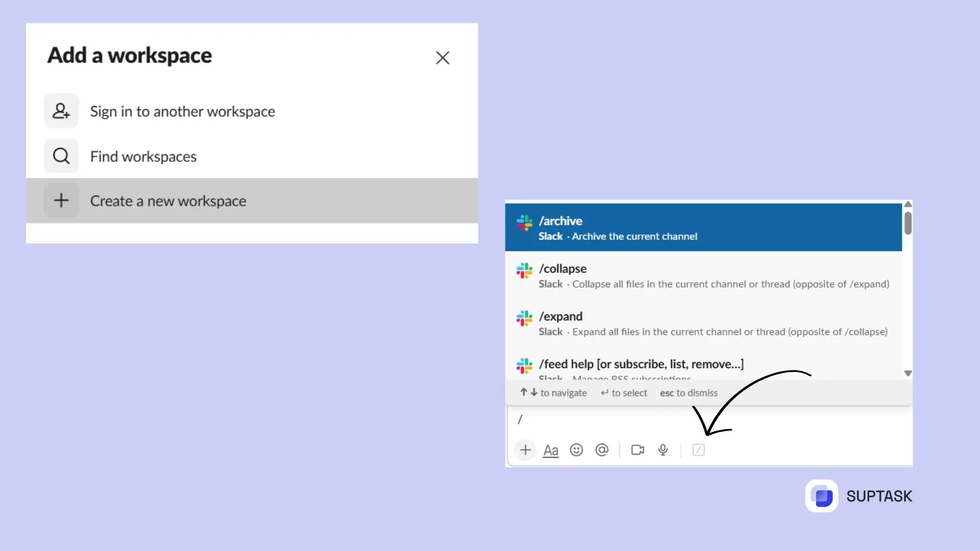Click Slack logo beside /expand
The height and width of the screenshot is (551, 980).
(x=524, y=318)
